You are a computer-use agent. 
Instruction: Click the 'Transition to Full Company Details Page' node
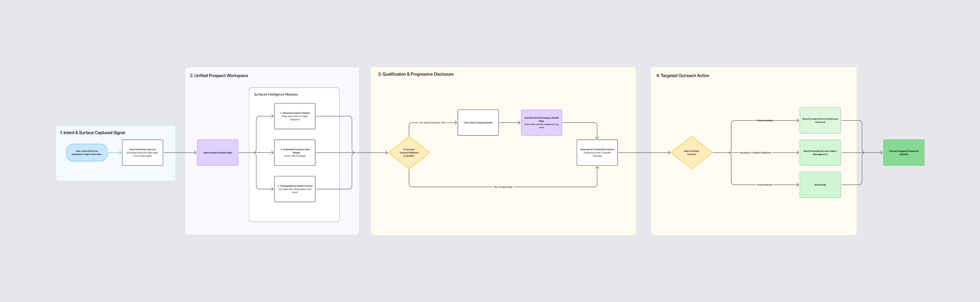(541, 122)
